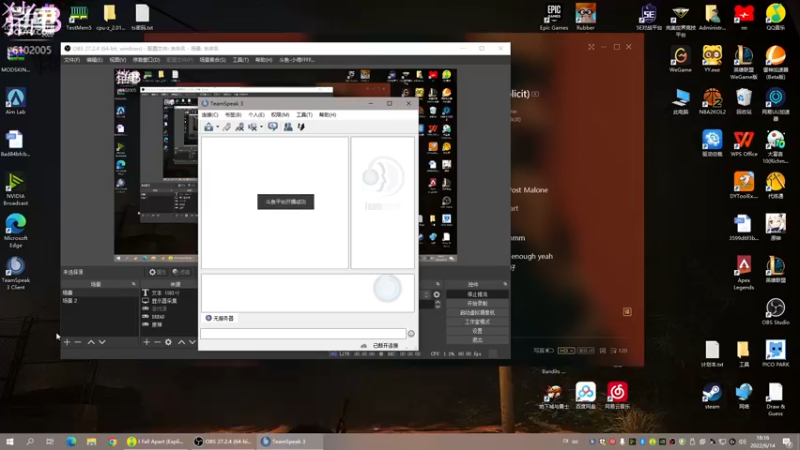Screen dimensions: 800x450
Task: Click OBS 属性 properties button above scenes
Action: click(157, 272)
